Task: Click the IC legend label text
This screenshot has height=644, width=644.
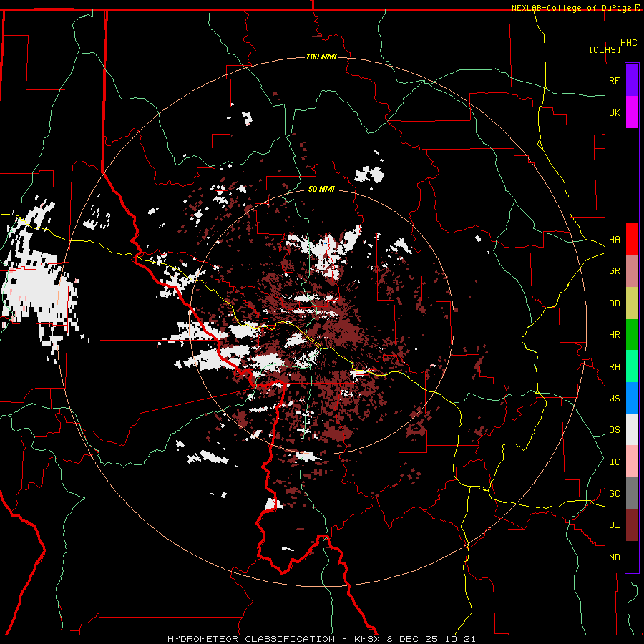Action: click(614, 462)
